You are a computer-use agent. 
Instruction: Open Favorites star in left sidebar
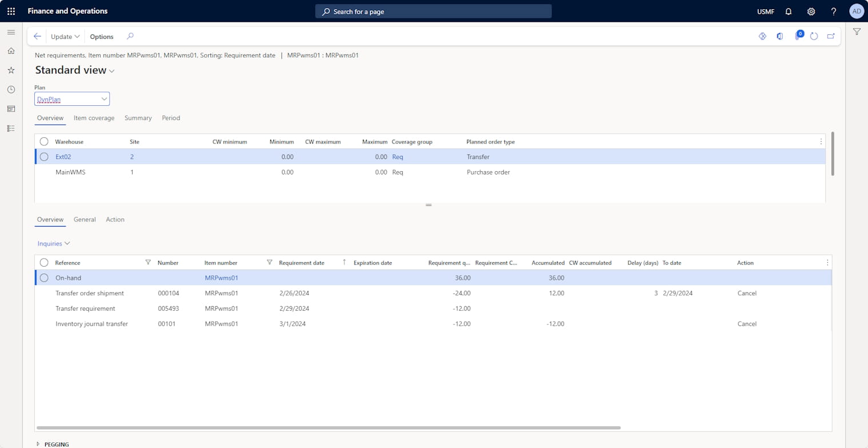11,70
